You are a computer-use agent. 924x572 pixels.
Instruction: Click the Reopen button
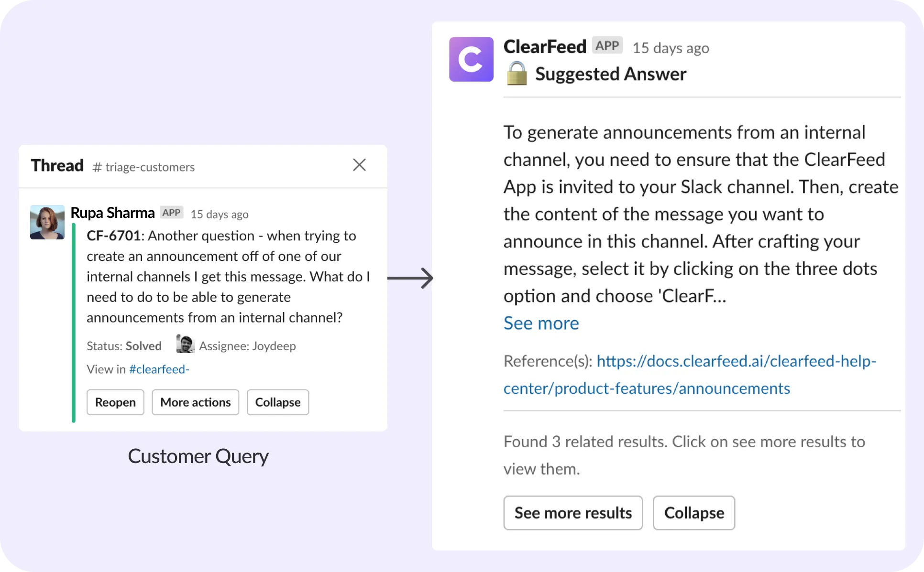coord(115,402)
